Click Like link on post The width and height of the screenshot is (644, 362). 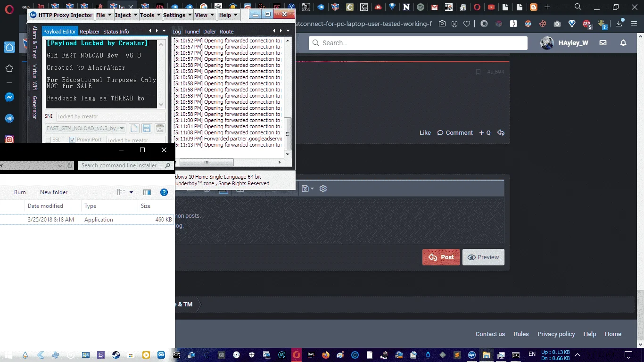425,133
